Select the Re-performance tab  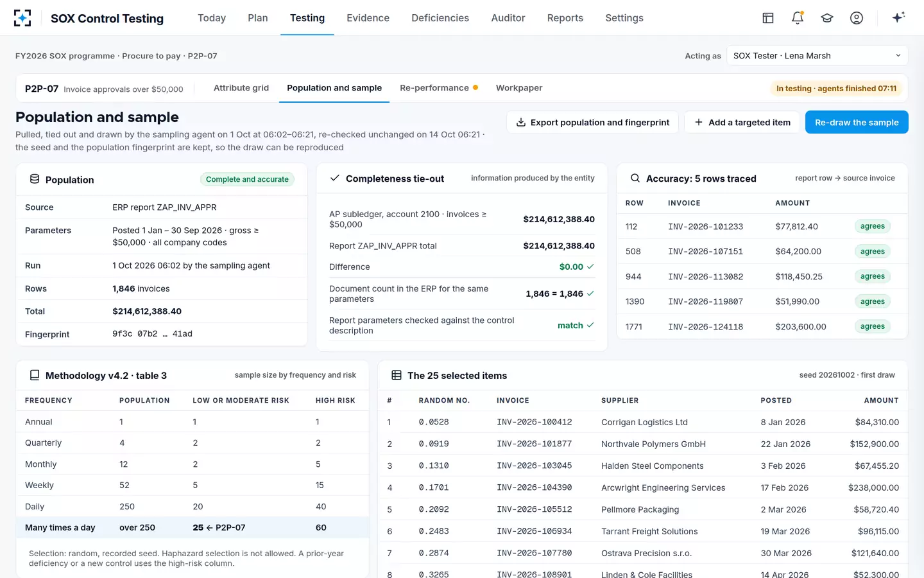[439, 88]
